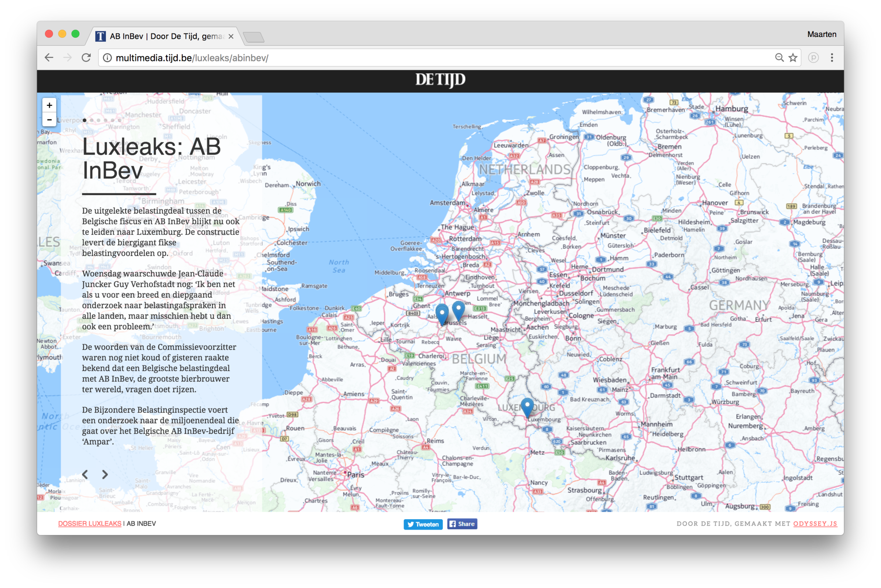Bookmark page with star icon

793,58
